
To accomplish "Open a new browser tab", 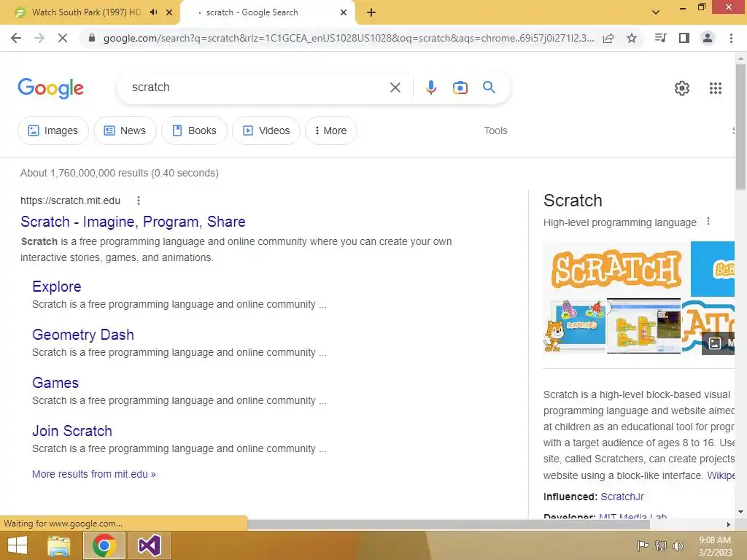I will pyautogui.click(x=371, y=12).
